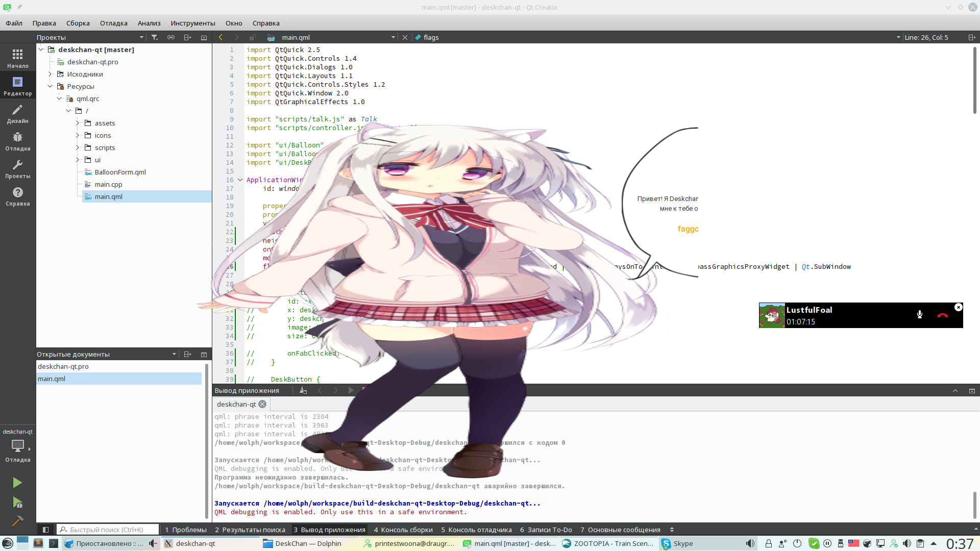
Task: Close the main.qml document
Action: coord(405,37)
